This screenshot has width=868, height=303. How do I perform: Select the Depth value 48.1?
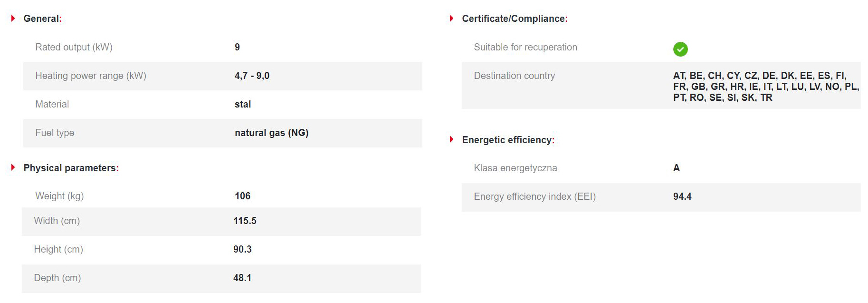(242, 278)
